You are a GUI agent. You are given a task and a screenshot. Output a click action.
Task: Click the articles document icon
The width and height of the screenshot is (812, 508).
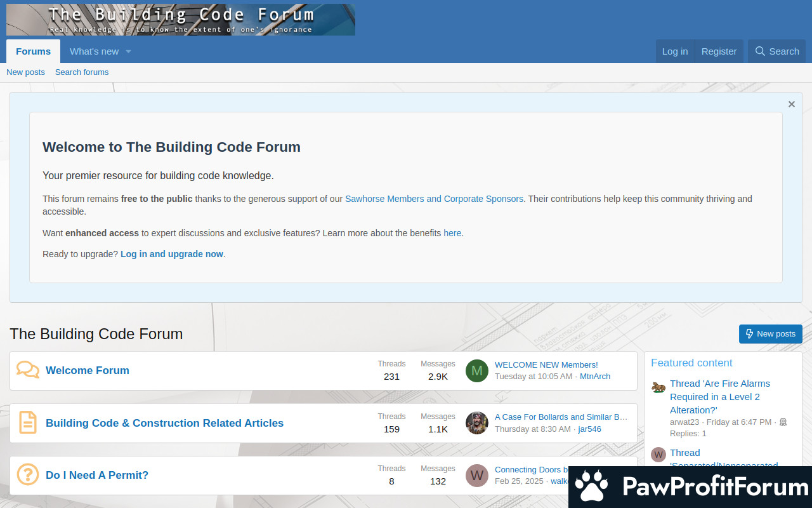tap(28, 423)
